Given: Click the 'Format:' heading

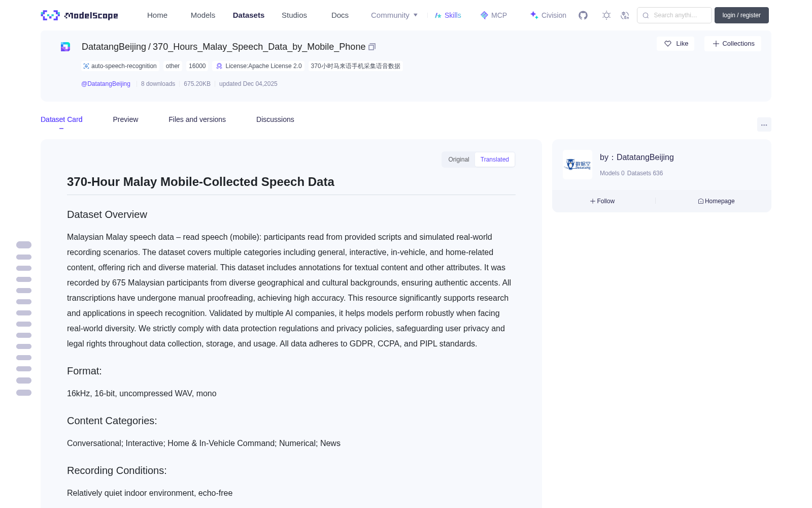Looking at the screenshot, I should point(84,371).
